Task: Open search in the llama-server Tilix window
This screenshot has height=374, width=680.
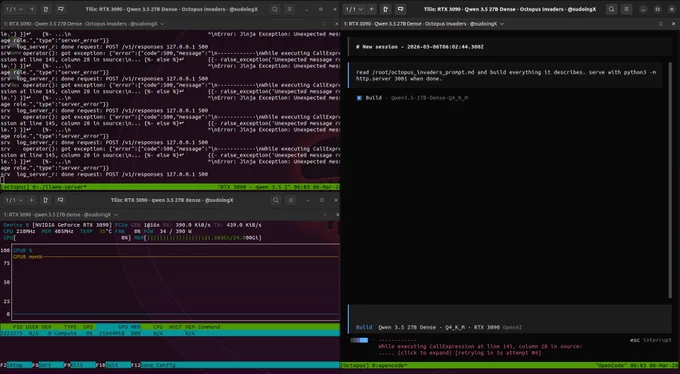Action: click(x=275, y=9)
